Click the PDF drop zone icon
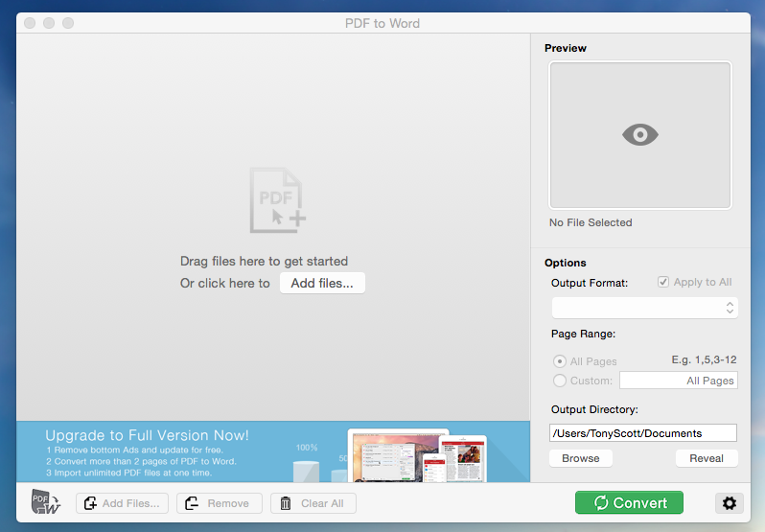 pos(278,200)
